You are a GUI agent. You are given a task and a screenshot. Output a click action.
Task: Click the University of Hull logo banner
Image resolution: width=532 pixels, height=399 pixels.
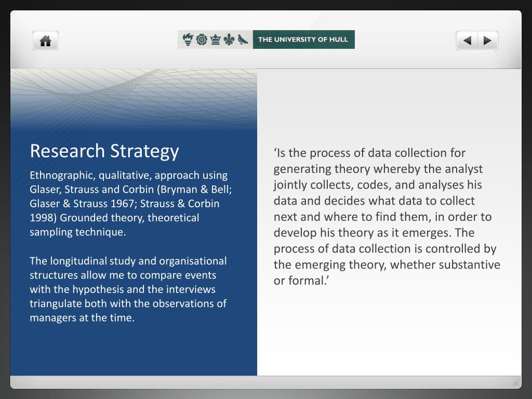coord(266,39)
